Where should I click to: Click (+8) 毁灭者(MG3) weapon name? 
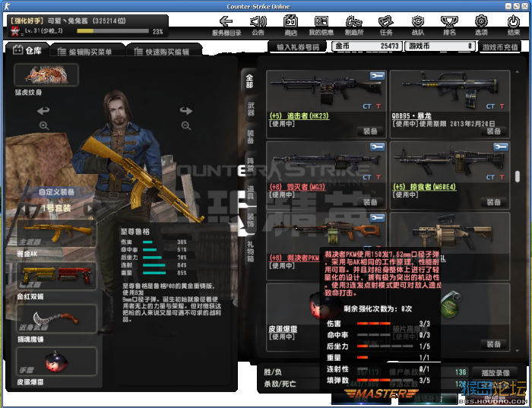coord(297,187)
